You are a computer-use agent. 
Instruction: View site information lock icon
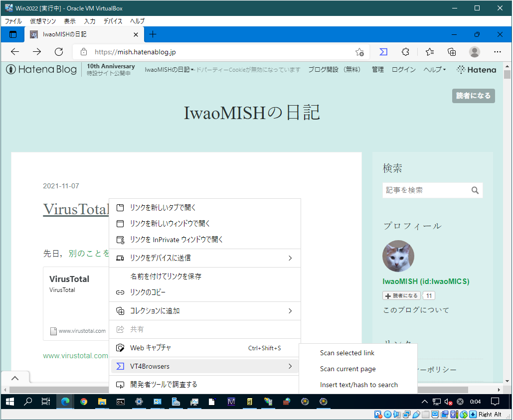[x=83, y=52]
